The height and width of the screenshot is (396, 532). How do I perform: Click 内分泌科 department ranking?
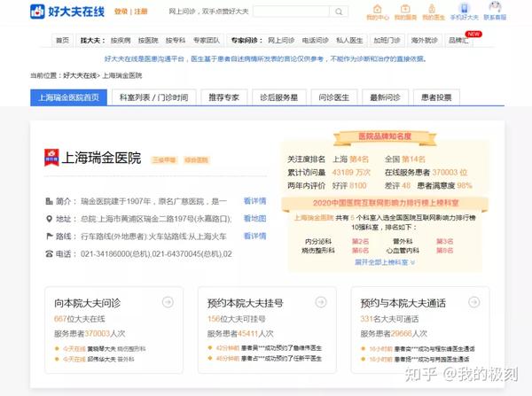click(318, 241)
